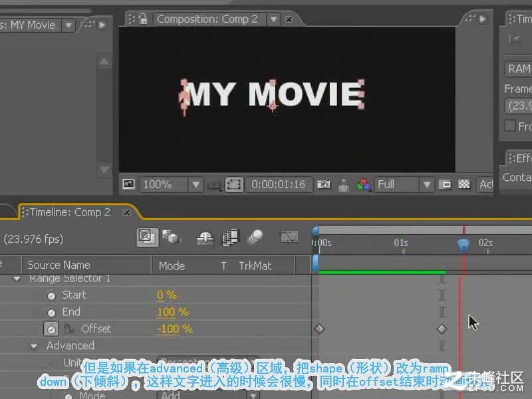Toggle Hide Shy Layers icon
Screen dimensions: 532x399
tap(205, 237)
